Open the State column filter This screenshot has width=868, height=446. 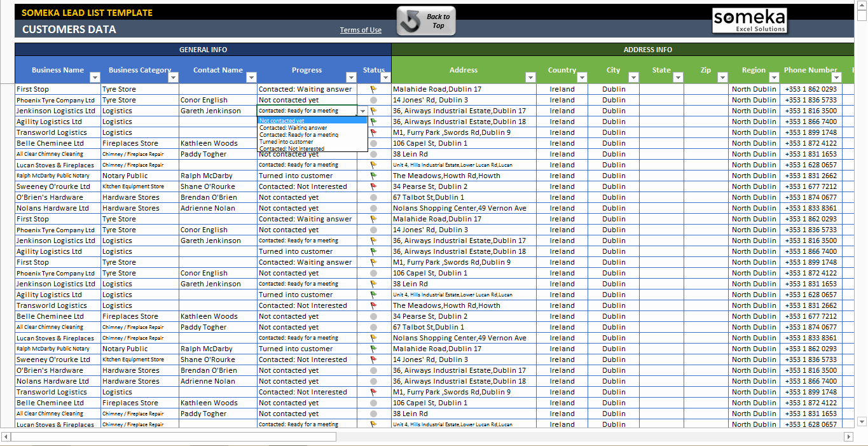(678, 78)
